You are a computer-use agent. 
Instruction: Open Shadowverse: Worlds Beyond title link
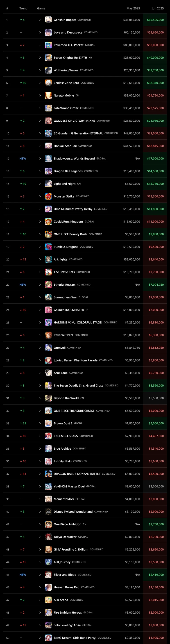pos(74,159)
